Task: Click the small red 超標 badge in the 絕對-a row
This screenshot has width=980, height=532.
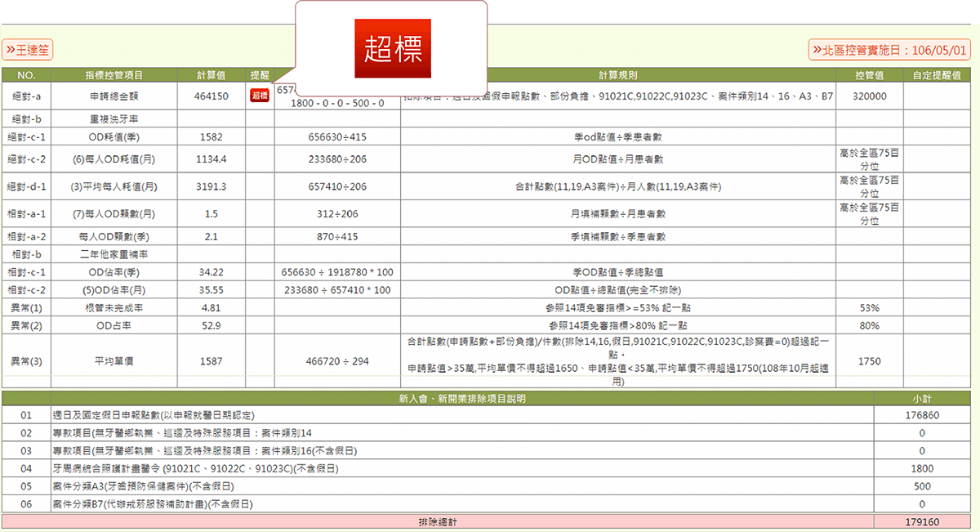Action: (x=259, y=96)
